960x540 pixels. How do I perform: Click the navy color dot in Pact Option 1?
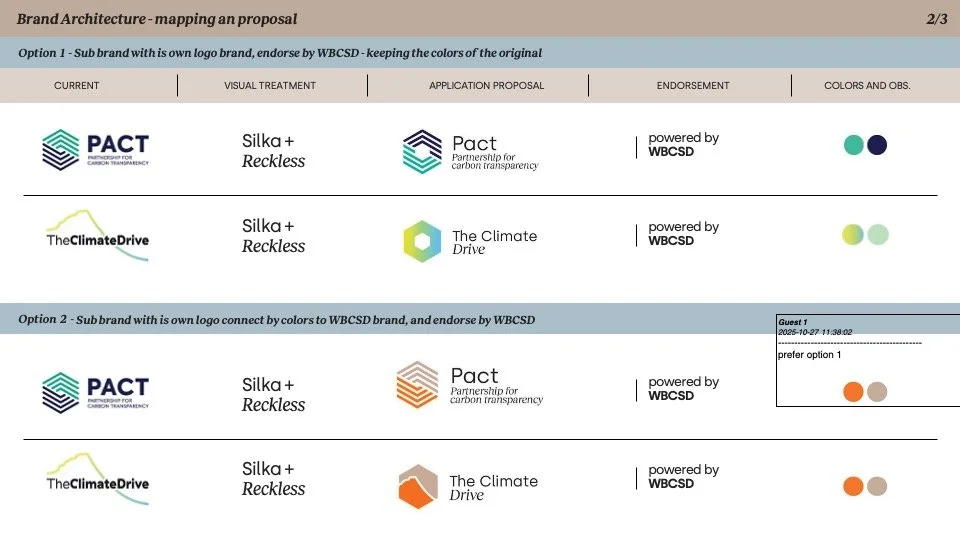877,145
